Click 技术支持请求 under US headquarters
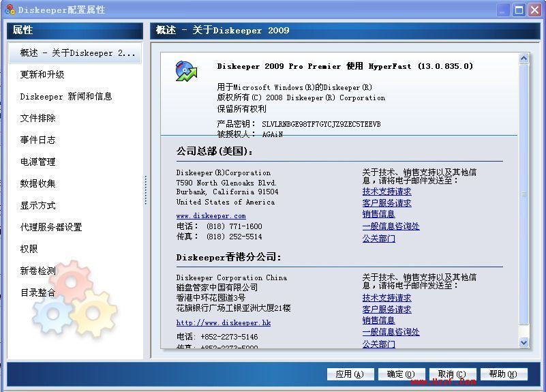This screenshot has height=392, width=546. point(387,192)
